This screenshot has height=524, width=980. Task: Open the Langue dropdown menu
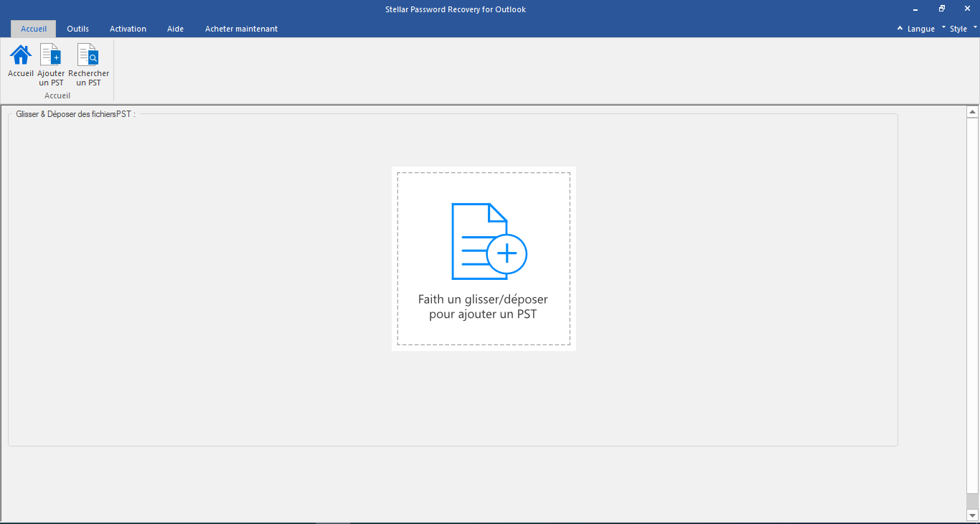921,29
